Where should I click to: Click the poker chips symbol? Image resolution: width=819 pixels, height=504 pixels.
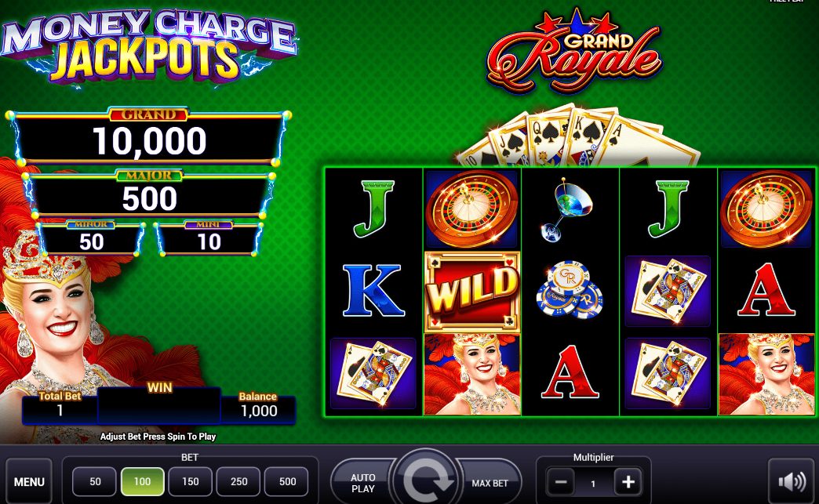[x=570, y=289]
